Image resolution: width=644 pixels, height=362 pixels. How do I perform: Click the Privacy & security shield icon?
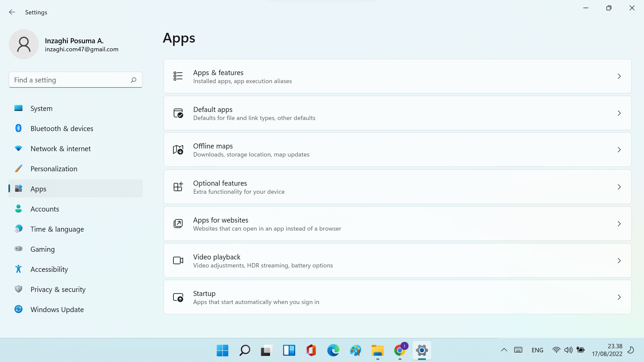18,289
